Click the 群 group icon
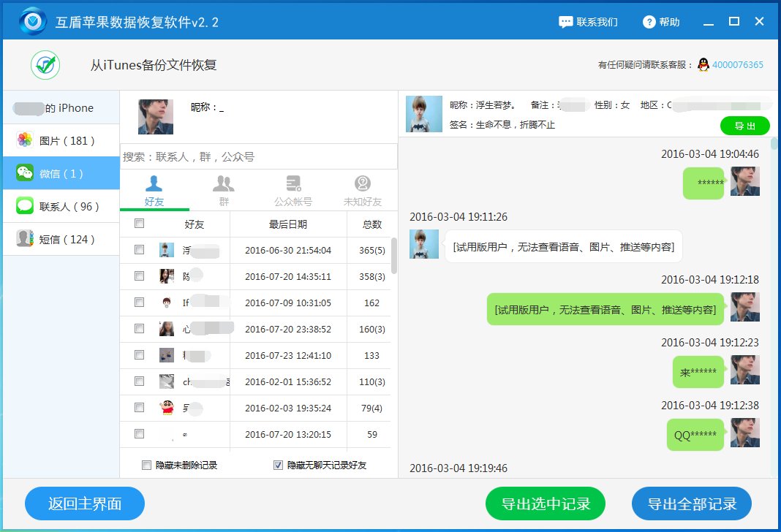This screenshot has width=781, height=532. (x=224, y=183)
